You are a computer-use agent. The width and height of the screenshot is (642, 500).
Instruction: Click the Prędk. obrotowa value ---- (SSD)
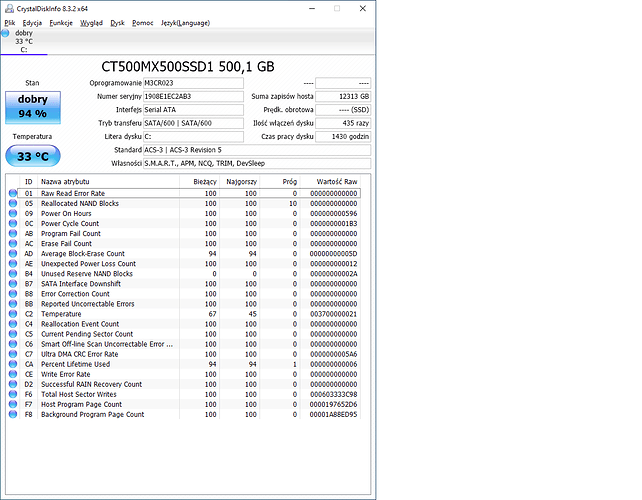pos(343,110)
